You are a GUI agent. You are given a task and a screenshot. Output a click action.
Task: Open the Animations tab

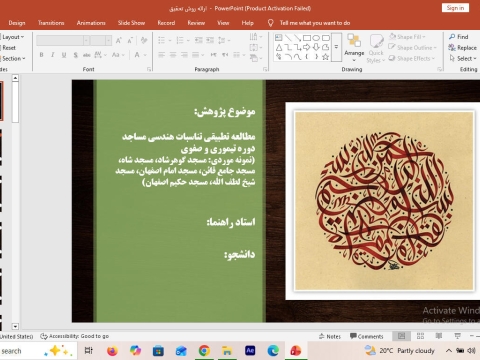[x=91, y=23]
